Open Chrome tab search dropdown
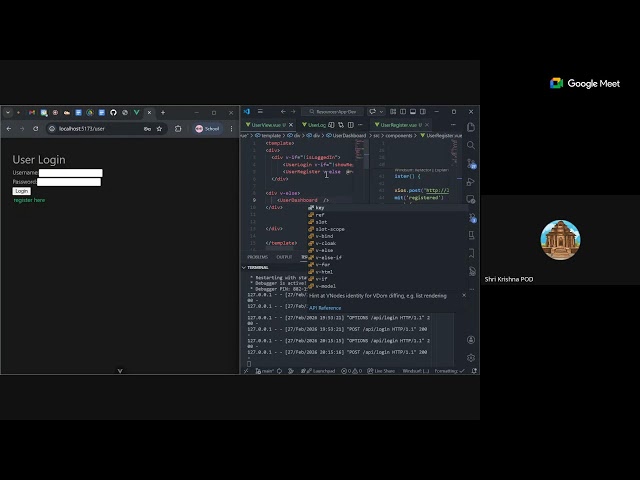The height and width of the screenshot is (480, 640). (x=8, y=113)
